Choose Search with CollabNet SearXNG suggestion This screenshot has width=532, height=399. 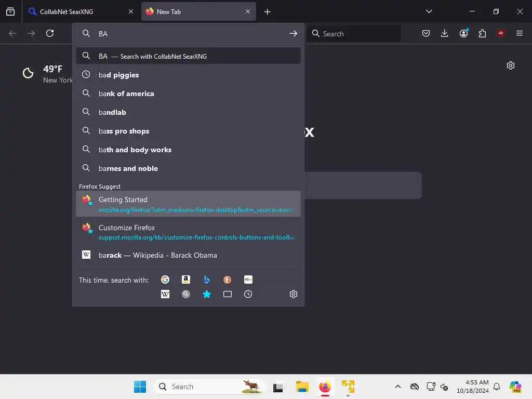[x=188, y=56]
